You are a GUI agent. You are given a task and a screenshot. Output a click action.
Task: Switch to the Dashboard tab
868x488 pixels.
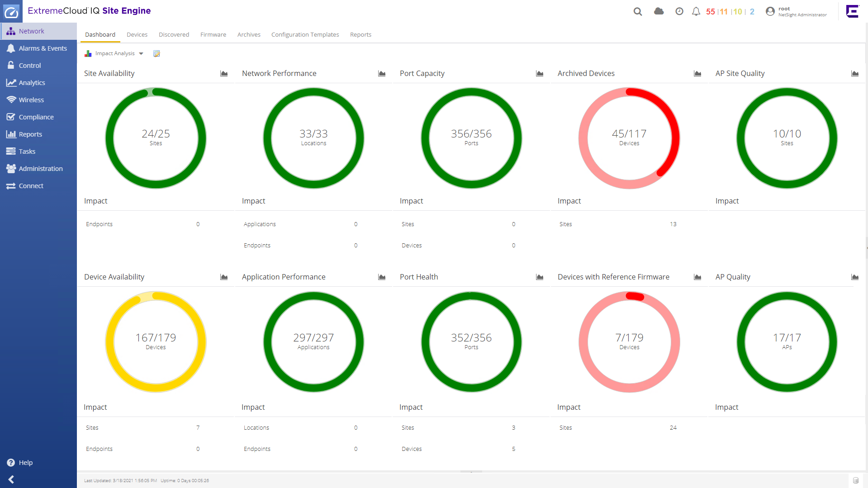pyautogui.click(x=100, y=34)
